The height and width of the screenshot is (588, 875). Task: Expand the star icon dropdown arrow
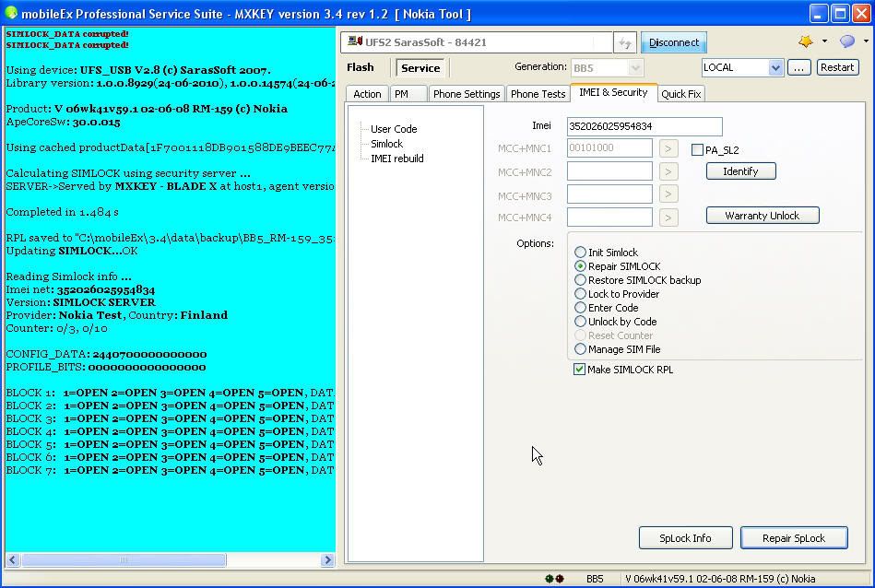pos(824,41)
